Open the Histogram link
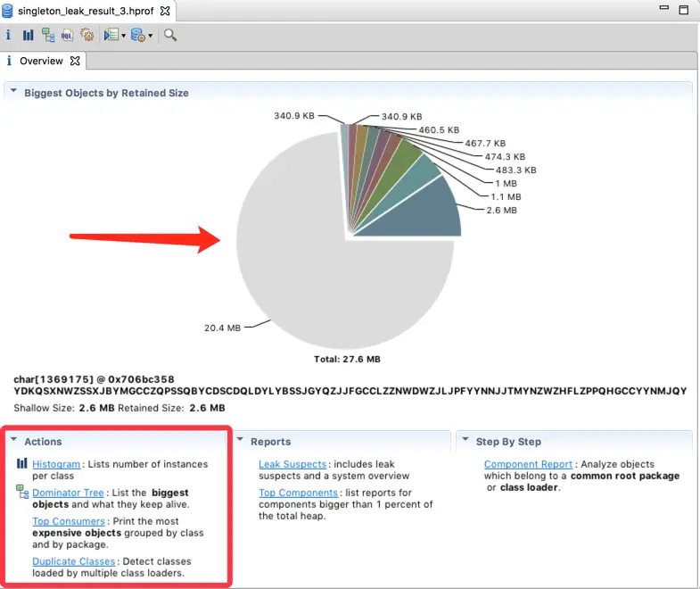The height and width of the screenshot is (589, 700). tap(56, 464)
